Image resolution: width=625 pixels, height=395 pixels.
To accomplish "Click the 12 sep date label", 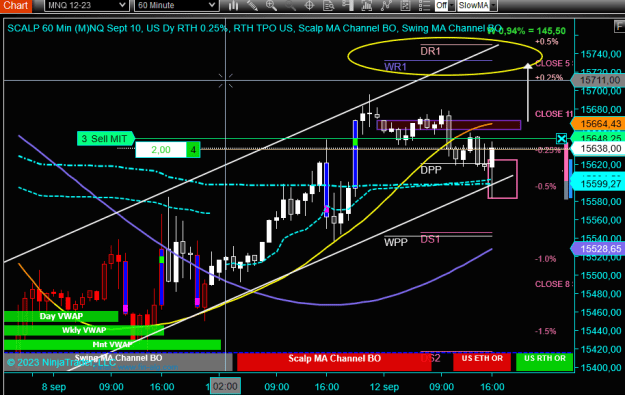I will pyautogui.click(x=384, y=387).
